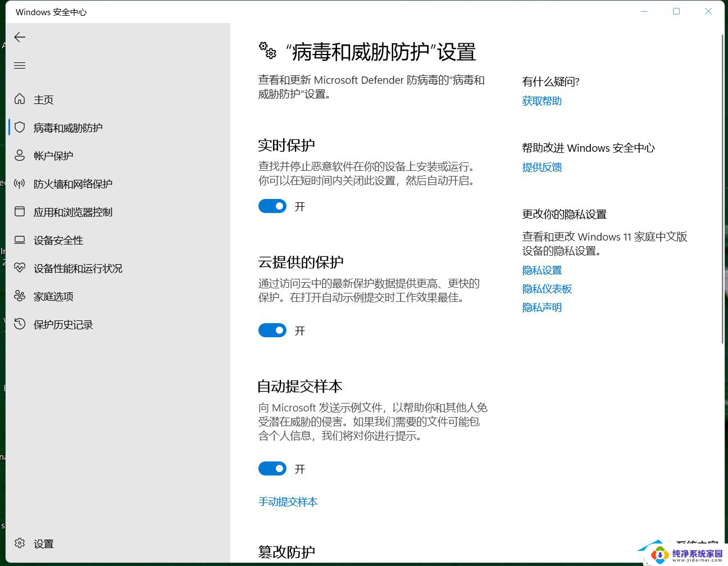Open 应用和浏览器控制 section

(118, 212)
